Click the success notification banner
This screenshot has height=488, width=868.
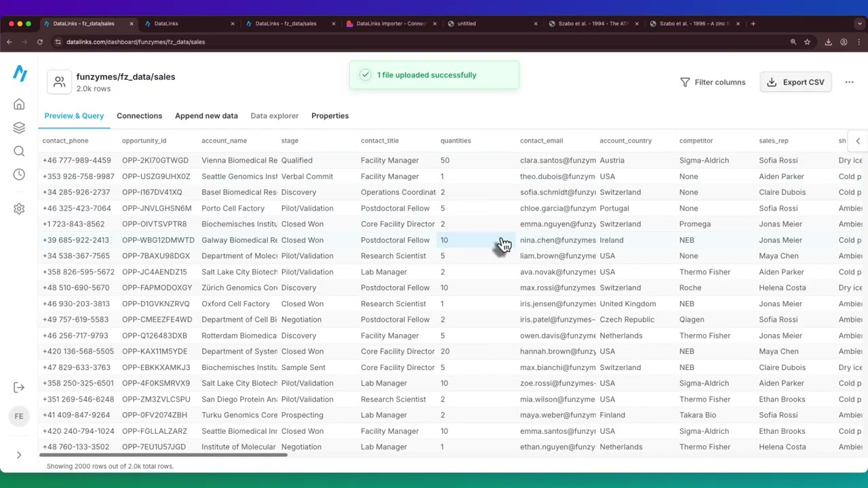434,75
